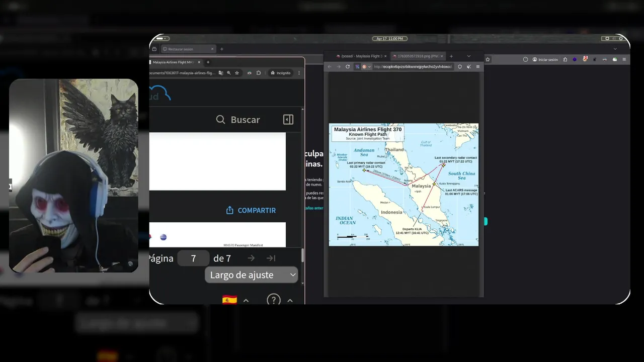Expand the chevron beside the help icon
Image resolution: width=644 pixels, height=362 pixels.
pyautogui.click(x=290, y=301)
